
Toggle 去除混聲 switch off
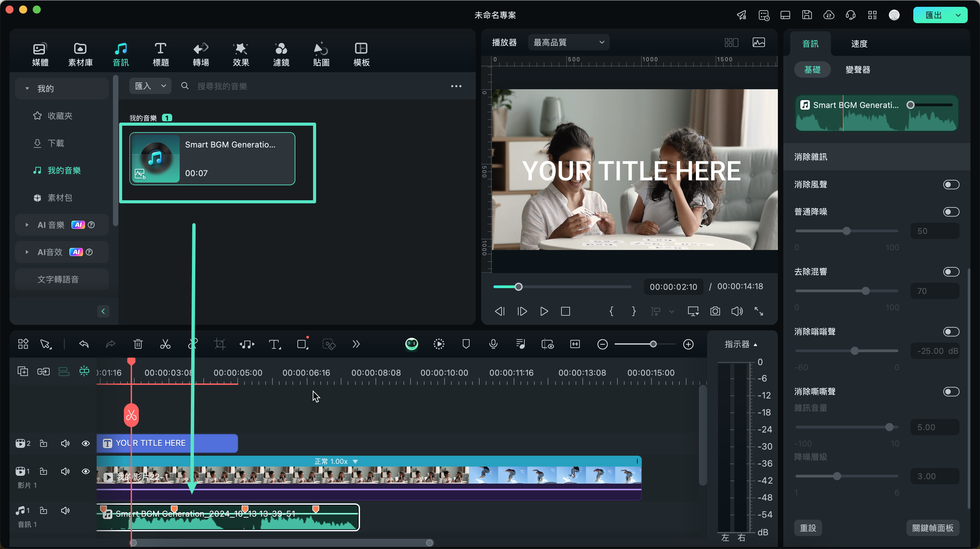click(952, 271)
